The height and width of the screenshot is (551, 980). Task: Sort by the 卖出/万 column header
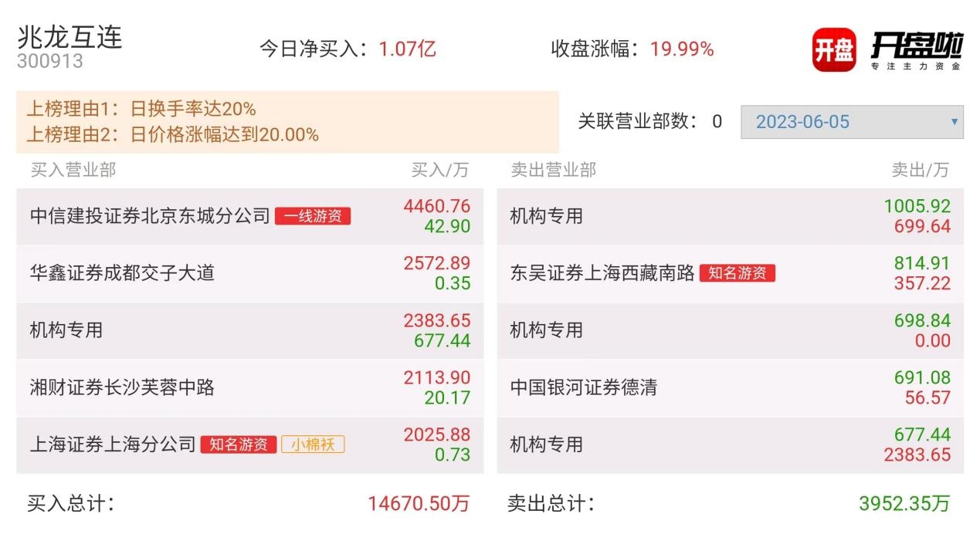920,170
